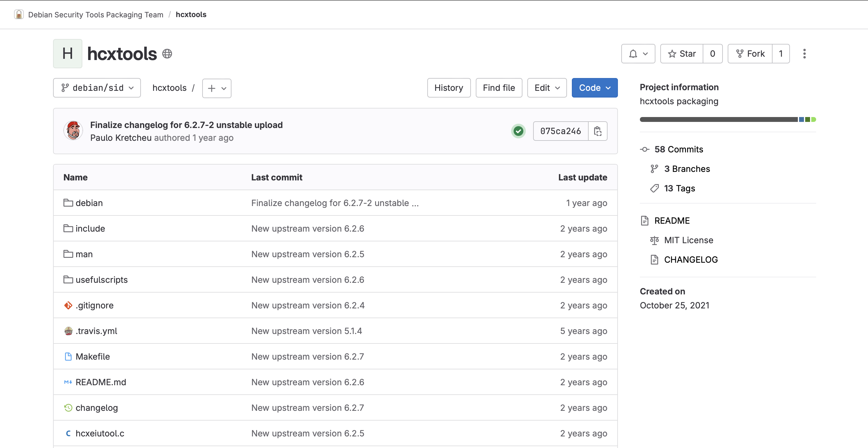Click the hcxtools breadcrumb at the top

pyautogui.click(x=191, y=14)
